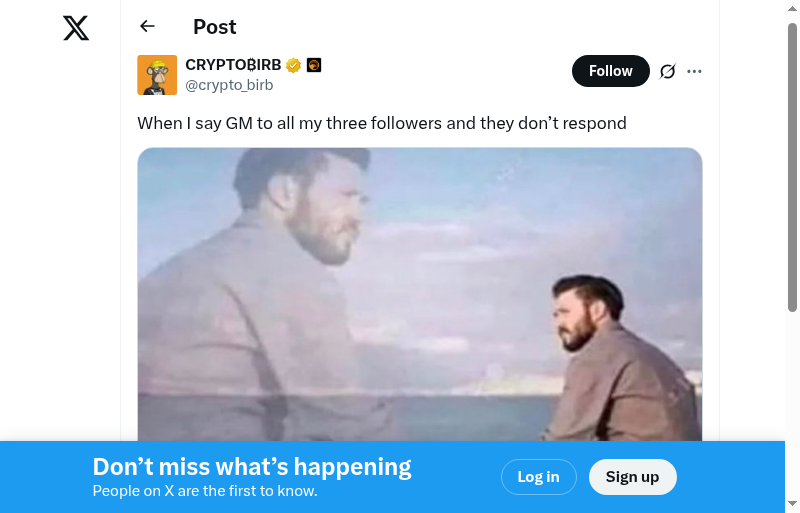The height and width of the screenshot is (513, 800).
Task: Open the meme image in the post
Action: pyautogui.click(x=420, y=294)
